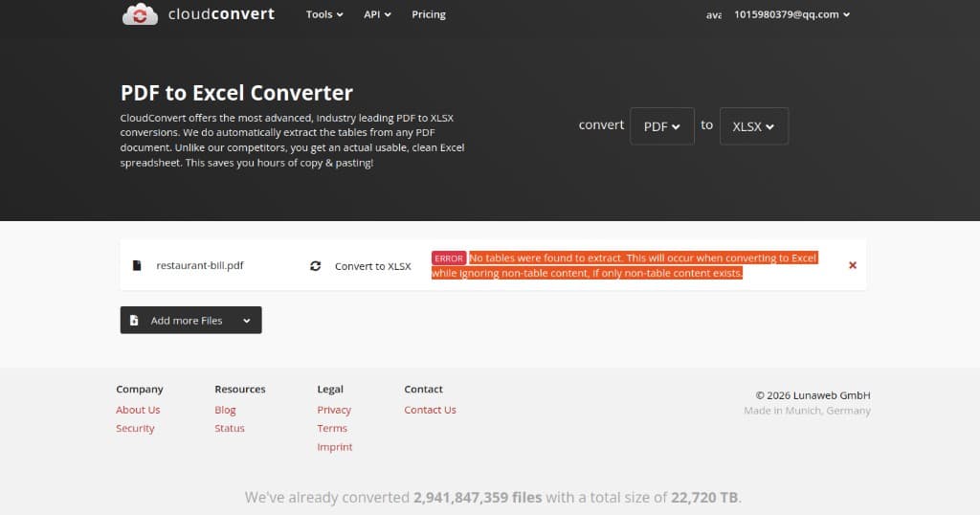
Task: Click the refresh arrows icon before Convert to XLSX
Action: (x=316, y=266)
